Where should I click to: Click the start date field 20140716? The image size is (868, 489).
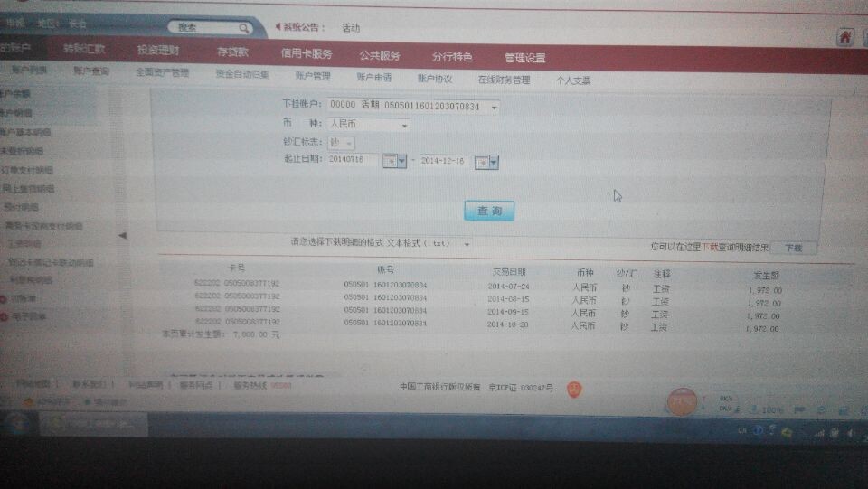point(353,160)
